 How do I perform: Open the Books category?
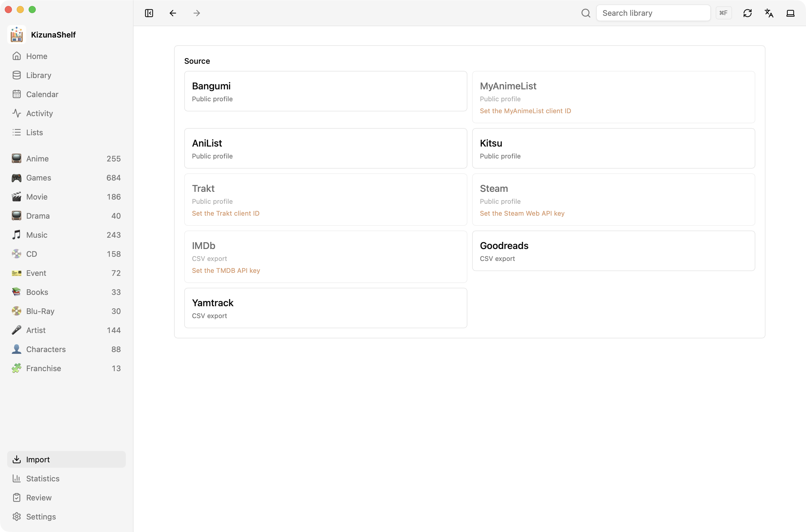66,292
